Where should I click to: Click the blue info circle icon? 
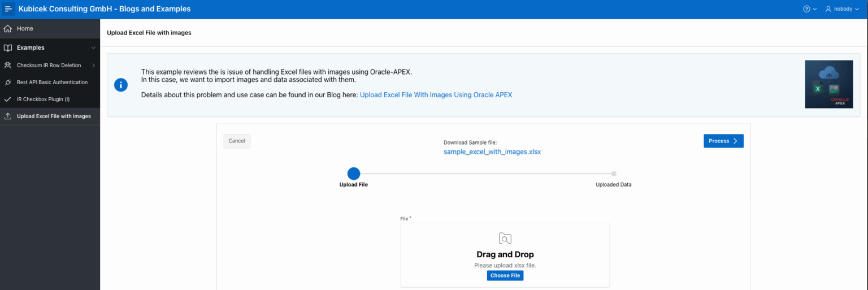coord(121,85)
